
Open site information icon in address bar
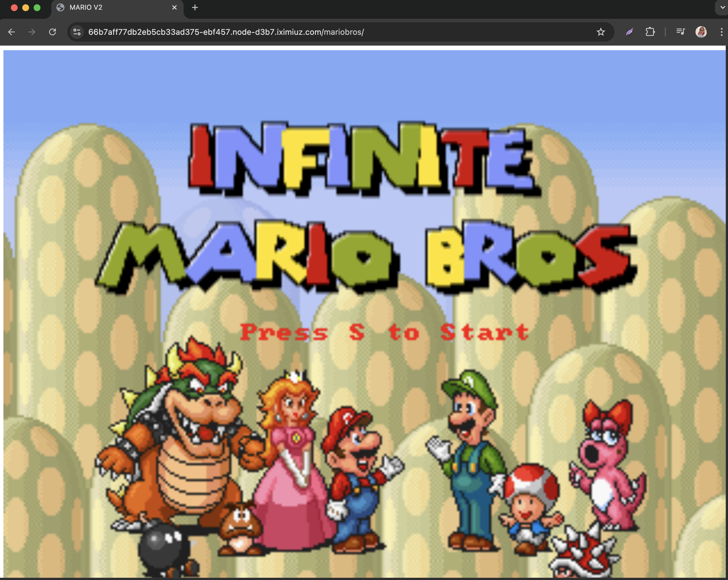77,32
